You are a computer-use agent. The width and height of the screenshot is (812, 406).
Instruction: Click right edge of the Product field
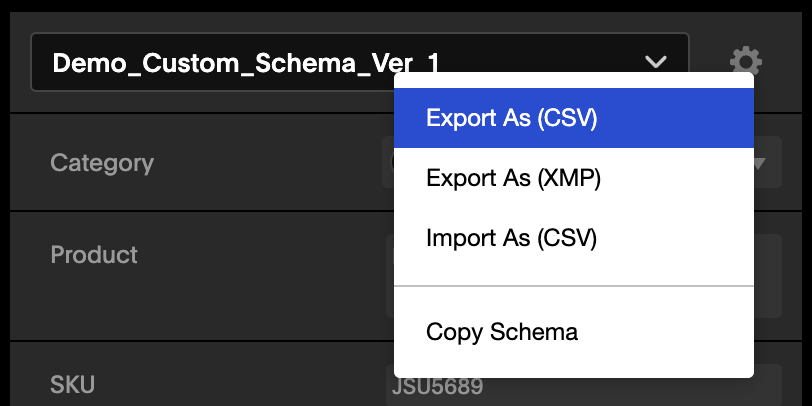768,276
